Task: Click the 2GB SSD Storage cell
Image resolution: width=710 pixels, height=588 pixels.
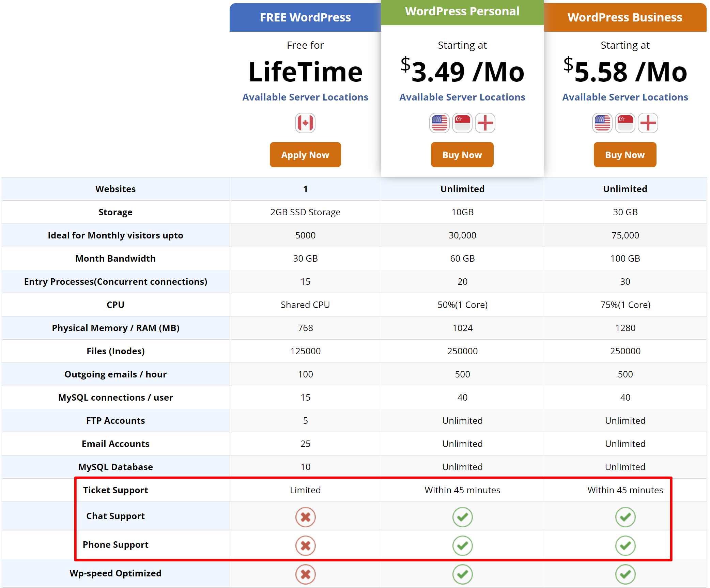Action: pos(305,212)
